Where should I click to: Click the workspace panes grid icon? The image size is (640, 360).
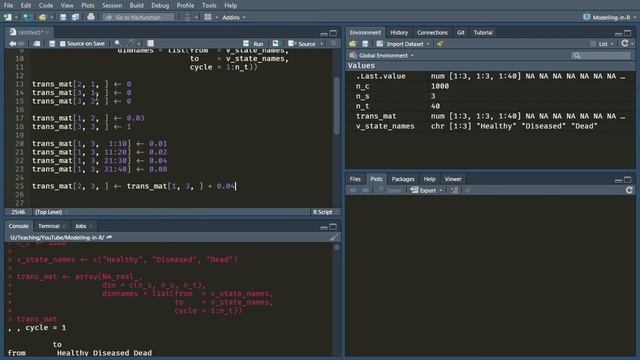[x=208, y=17]
